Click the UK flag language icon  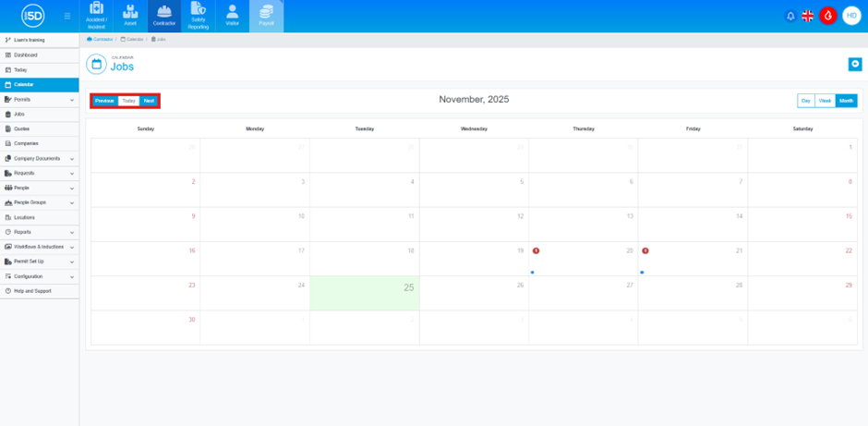pyautogui.click(x=808, y=17)
